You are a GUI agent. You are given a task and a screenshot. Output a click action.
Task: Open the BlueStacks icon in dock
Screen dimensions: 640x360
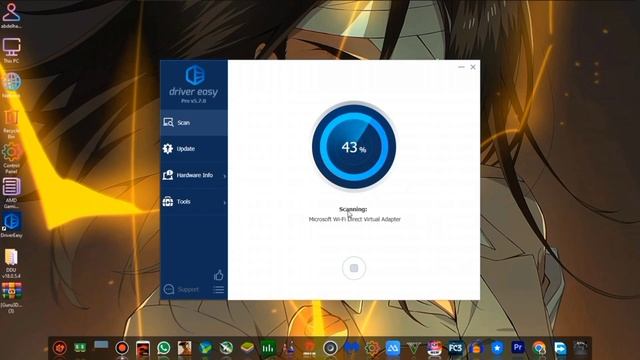247,348
